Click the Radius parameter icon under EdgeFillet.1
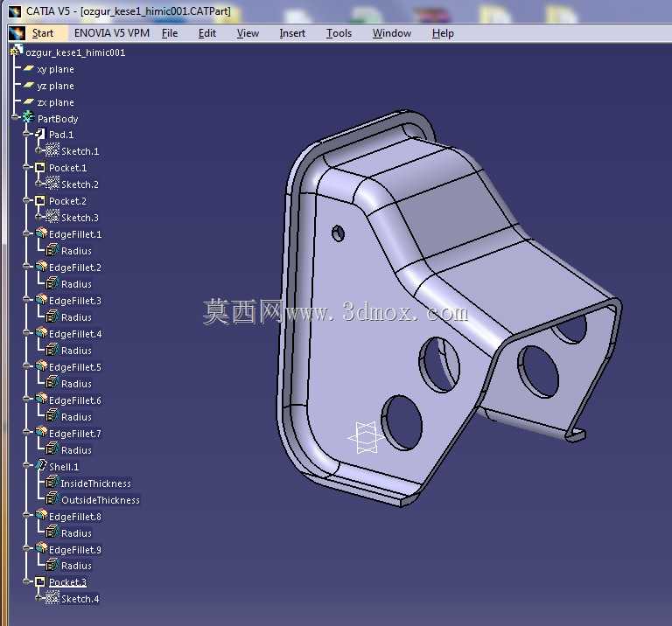 (52, 250)
